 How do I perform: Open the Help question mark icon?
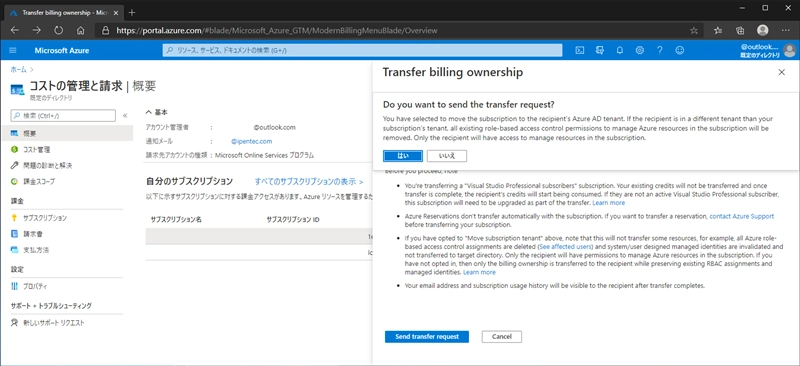click(x=660, y=50)
